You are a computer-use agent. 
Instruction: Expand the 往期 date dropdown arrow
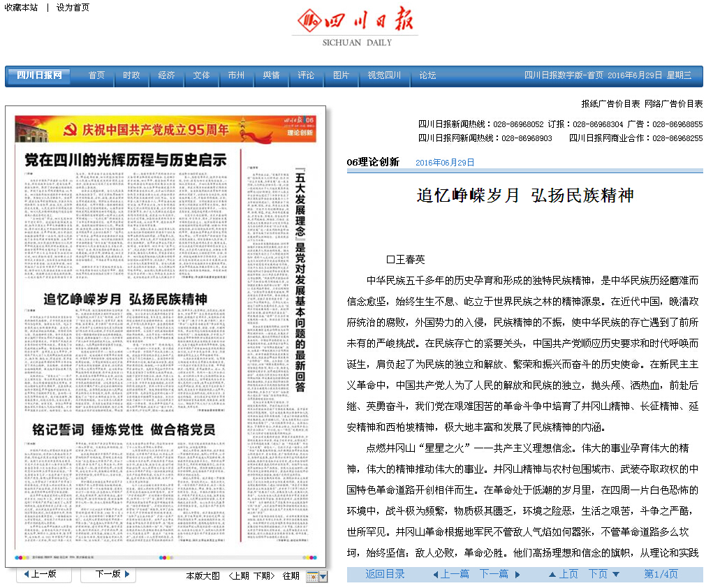[x=323, y=576]
